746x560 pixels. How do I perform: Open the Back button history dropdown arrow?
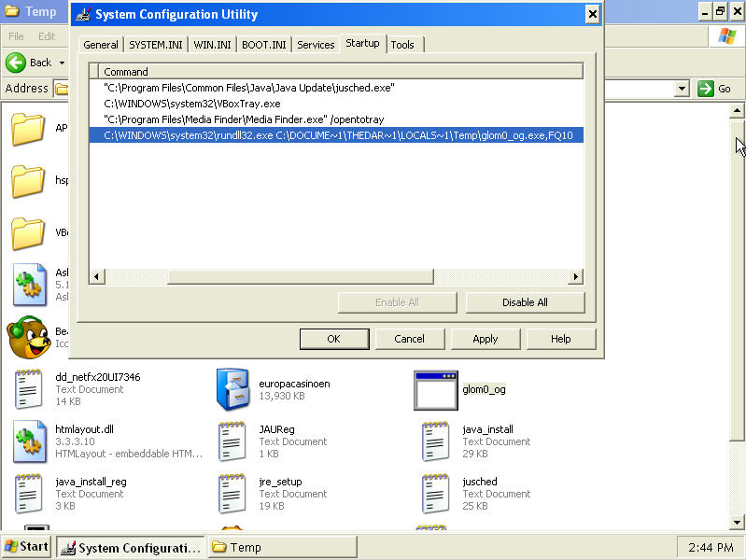[62, 63]
